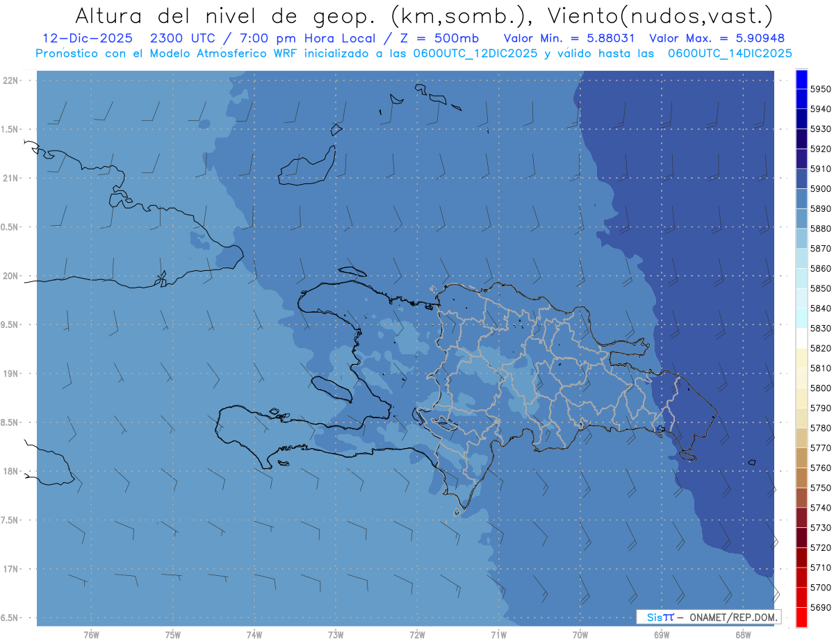Click the '20N' latitude label
Image resolution: width=834 pixels, height=644 pixels.
click(x=11, y=276)
